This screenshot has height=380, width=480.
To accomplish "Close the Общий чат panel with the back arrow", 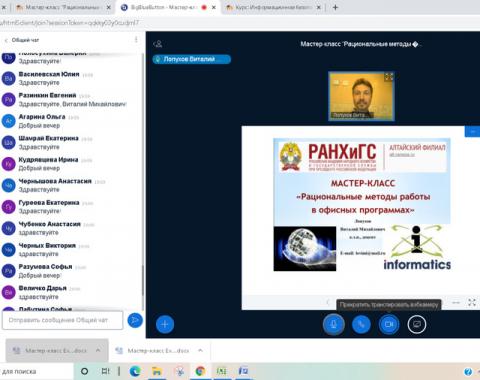I will (x=6, y=40).
